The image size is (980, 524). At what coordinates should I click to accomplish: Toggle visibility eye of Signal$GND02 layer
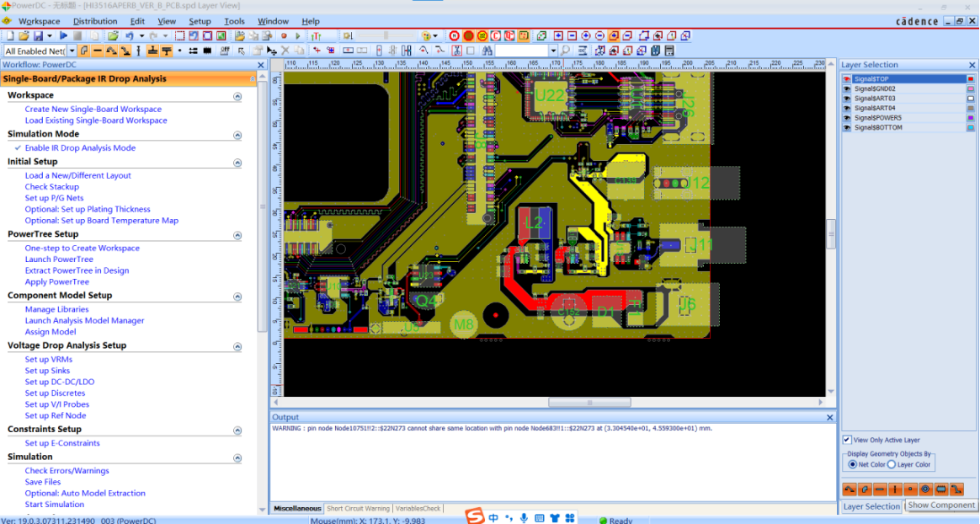[847, 88]
